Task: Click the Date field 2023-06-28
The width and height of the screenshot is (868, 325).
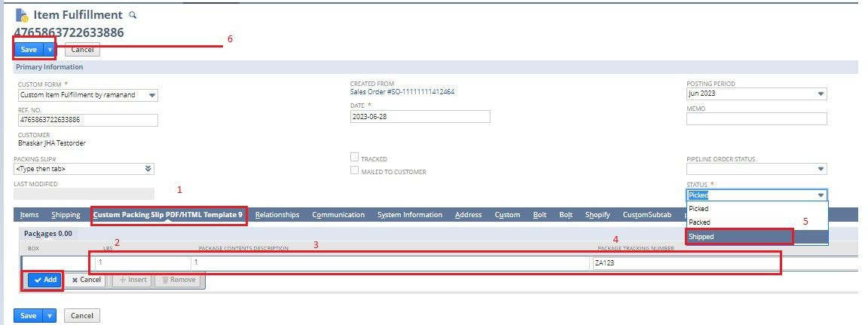Action: [x=420, y=117]
